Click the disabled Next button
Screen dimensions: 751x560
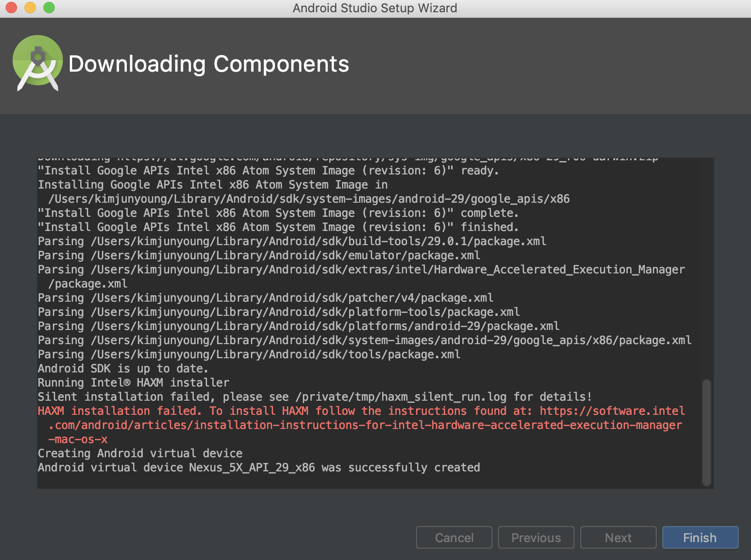(x=618, y=537)
